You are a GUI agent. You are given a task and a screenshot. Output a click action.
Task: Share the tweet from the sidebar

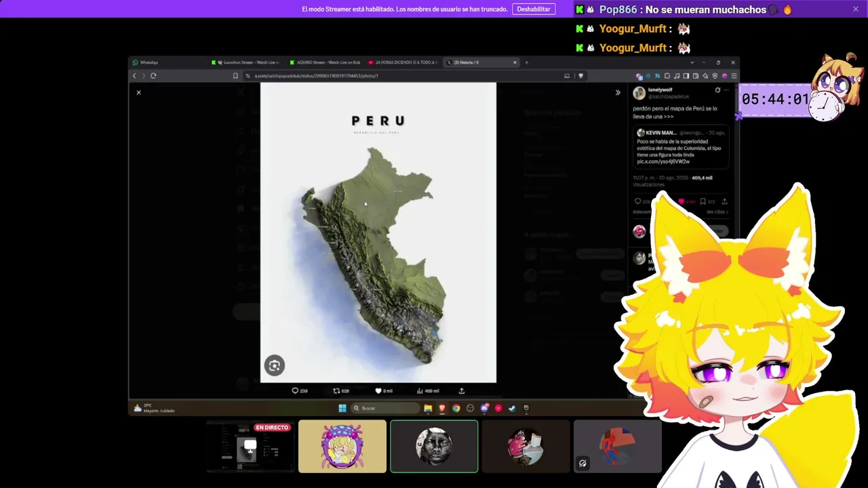click(x=724, y=201)
